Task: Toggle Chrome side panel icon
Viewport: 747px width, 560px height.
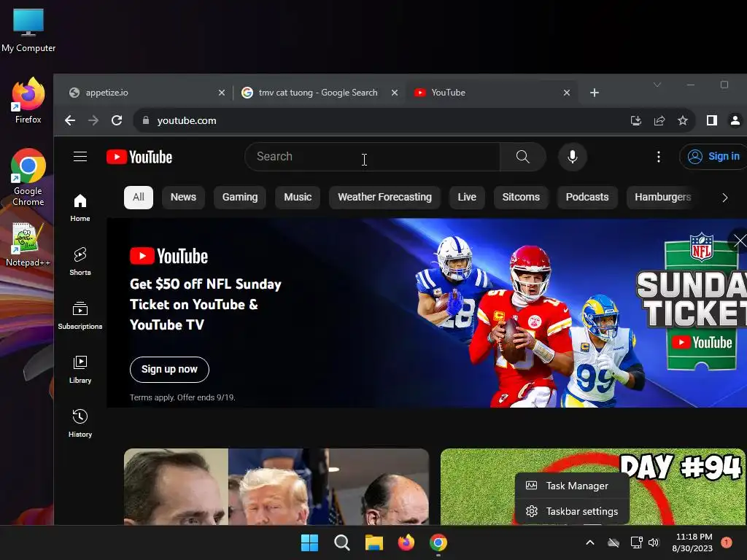Action: pyautogui.click(x=712, y=120)
